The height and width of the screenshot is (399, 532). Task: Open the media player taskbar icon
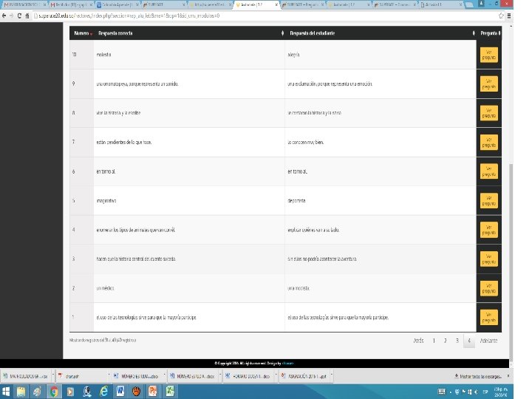click(70, 392)
